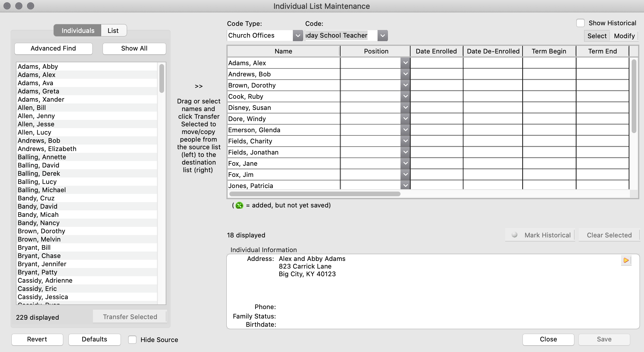Click the Revert button
The image size is (644, 352).
[x=37, y=339]
